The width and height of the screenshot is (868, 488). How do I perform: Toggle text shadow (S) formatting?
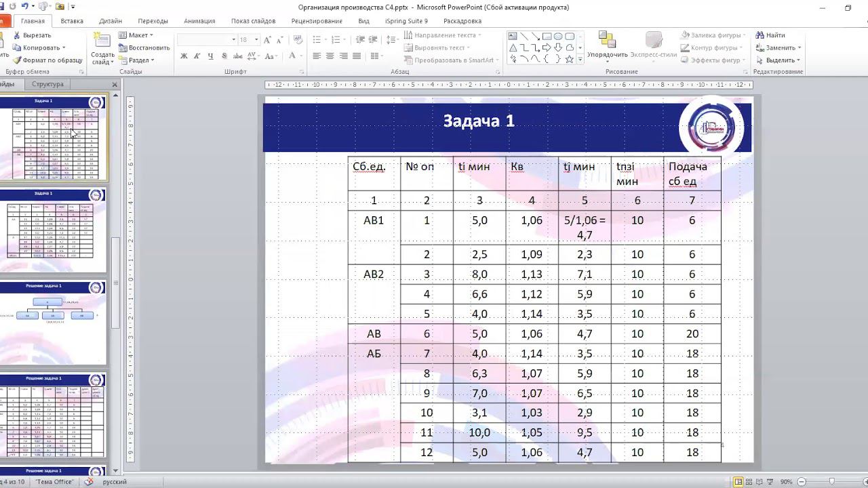(x=224, y=56)
